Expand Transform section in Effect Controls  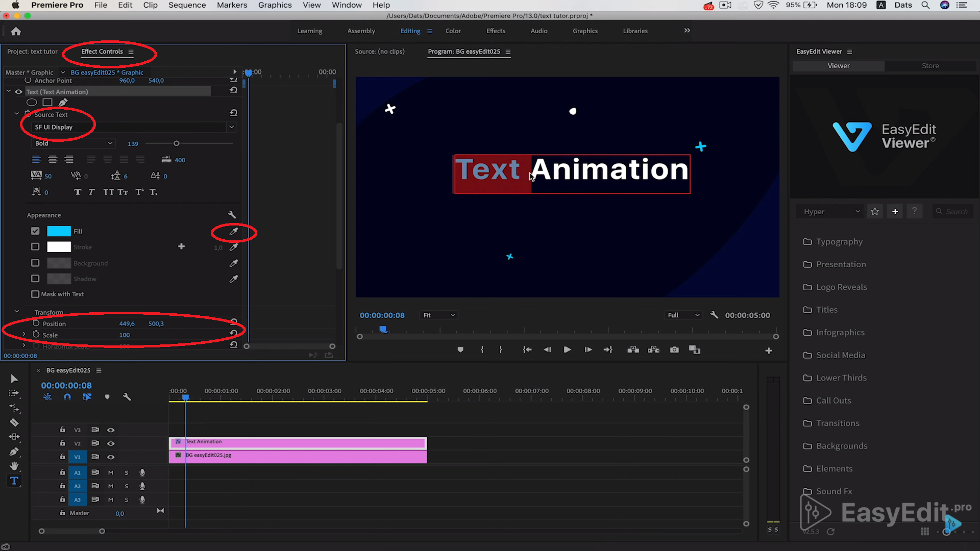click(17, 312)
